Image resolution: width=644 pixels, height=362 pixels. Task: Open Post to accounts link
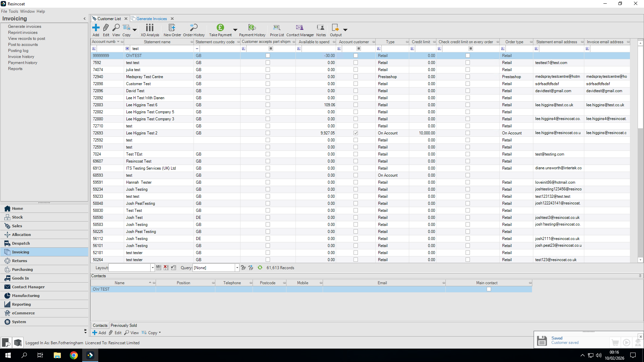click(x=23, y=45)
